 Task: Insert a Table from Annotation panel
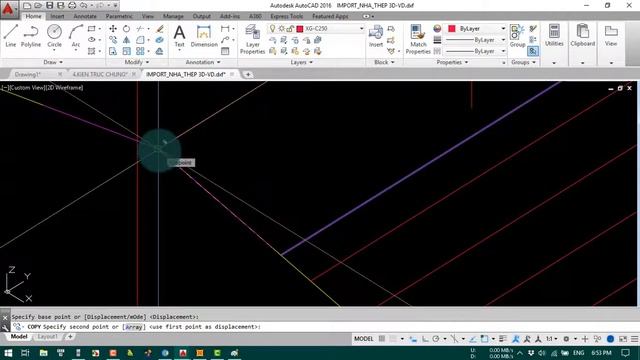[225, 51]
